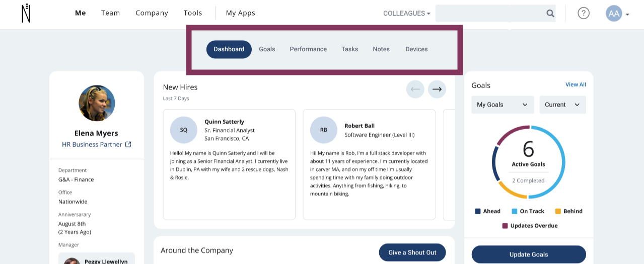Click the New Hires heading
The image size is (644, 264).
click(x=180, y=87)
